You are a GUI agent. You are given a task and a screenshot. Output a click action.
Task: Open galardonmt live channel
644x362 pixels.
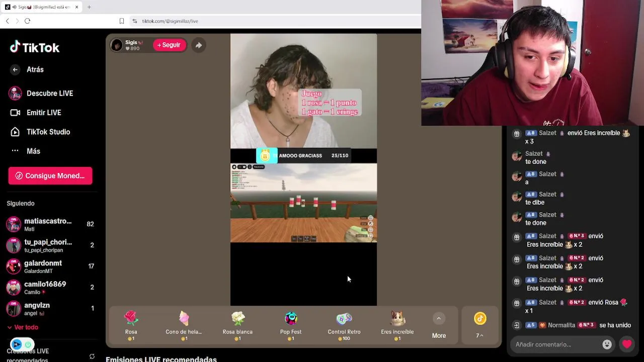click(50, 266)
